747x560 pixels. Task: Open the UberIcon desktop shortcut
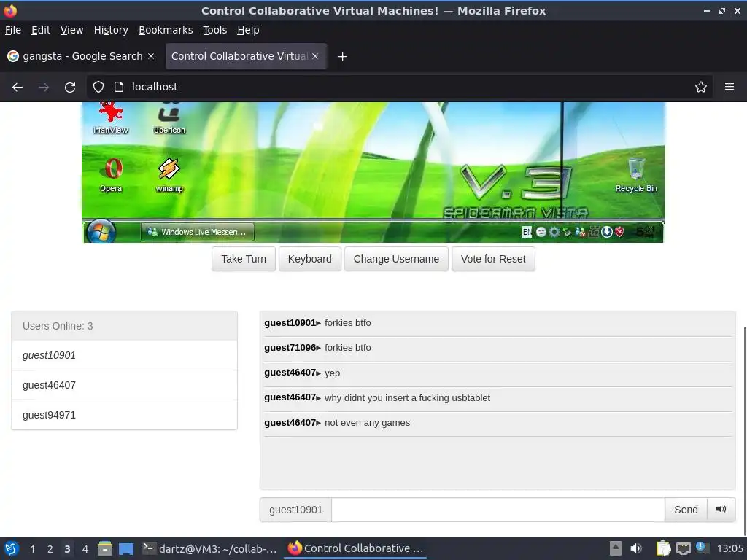coord(169,118)
